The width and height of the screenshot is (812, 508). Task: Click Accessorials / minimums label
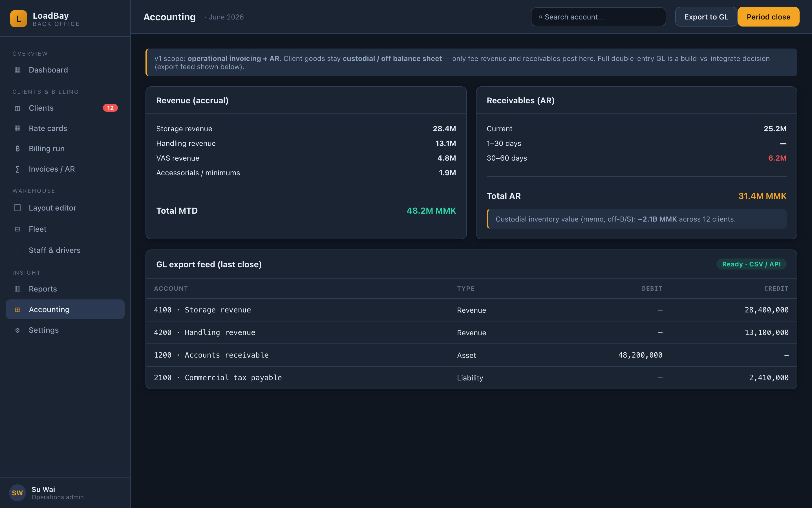tap(198, 173)
